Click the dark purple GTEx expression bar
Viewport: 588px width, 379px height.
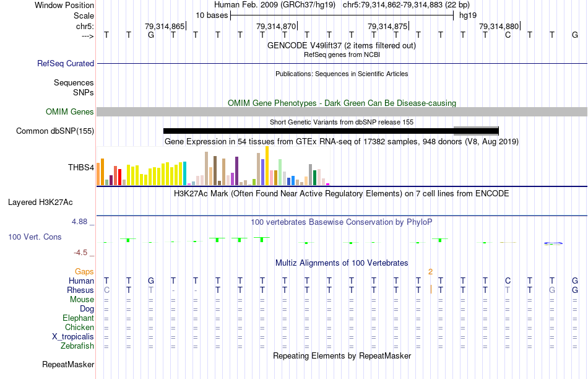point(236,171)
